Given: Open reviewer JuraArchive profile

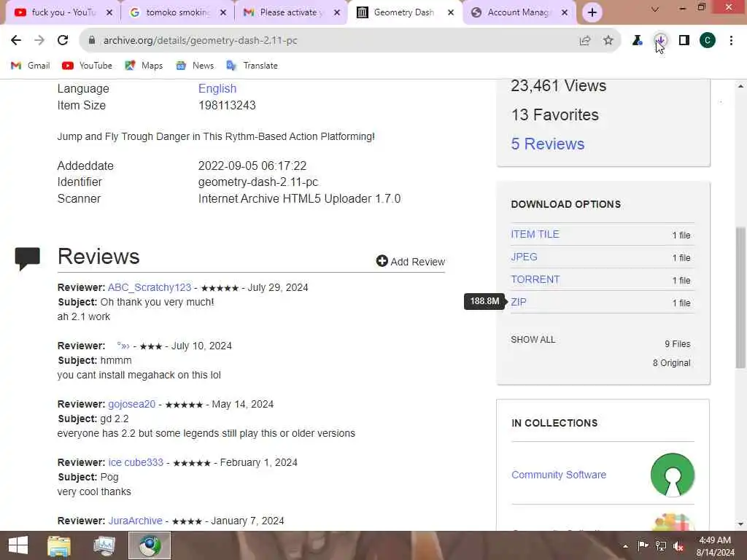Looking at the screenshot, I should point(135,521).
